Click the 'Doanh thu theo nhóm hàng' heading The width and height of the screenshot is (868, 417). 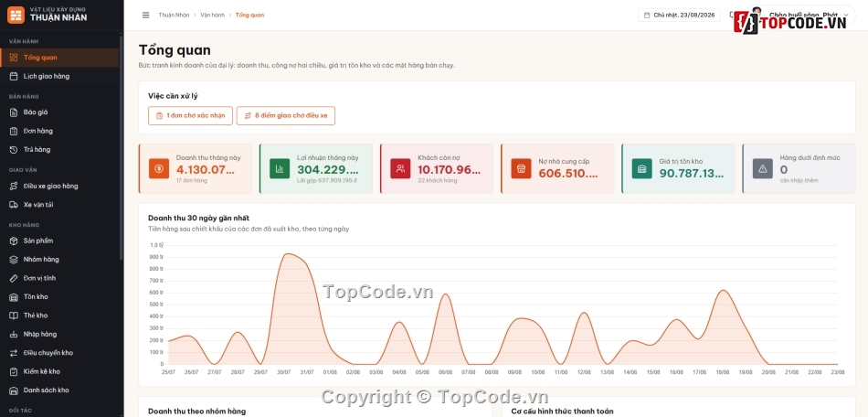point(196,412)
